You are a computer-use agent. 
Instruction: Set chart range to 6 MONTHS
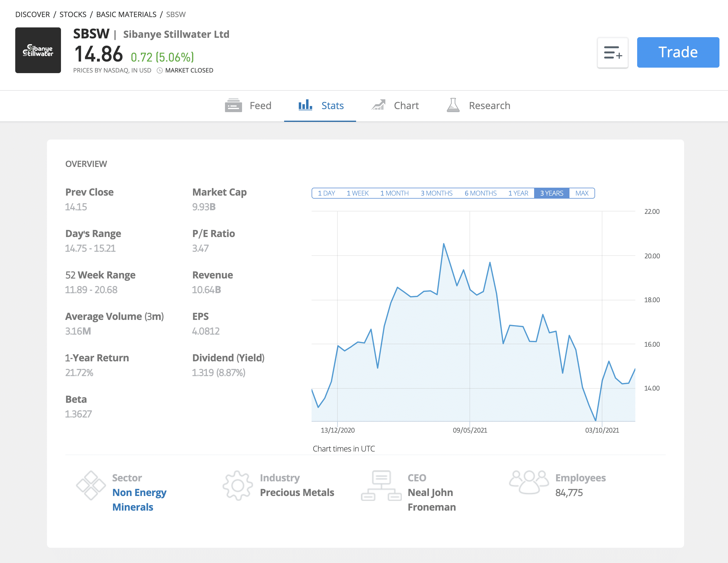click(x=481, y=193)
